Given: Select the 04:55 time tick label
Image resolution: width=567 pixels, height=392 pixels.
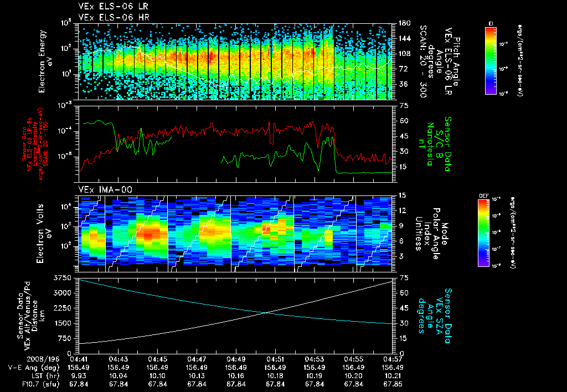Looking at the screenshot, I should (x=354, y=359).
